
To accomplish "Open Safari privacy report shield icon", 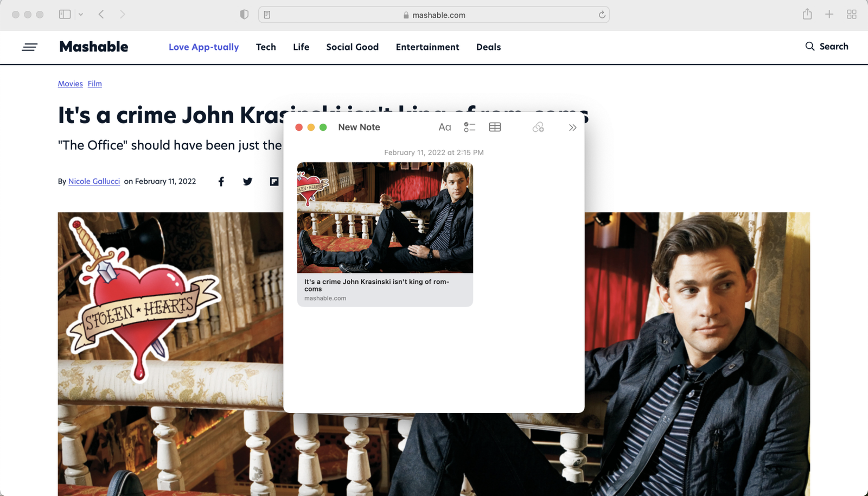I will (x=244, y=15).
